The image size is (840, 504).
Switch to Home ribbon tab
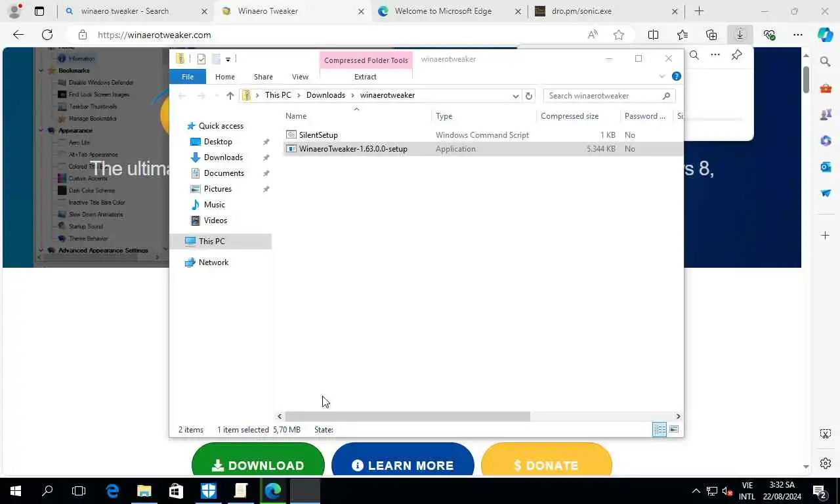224,77
